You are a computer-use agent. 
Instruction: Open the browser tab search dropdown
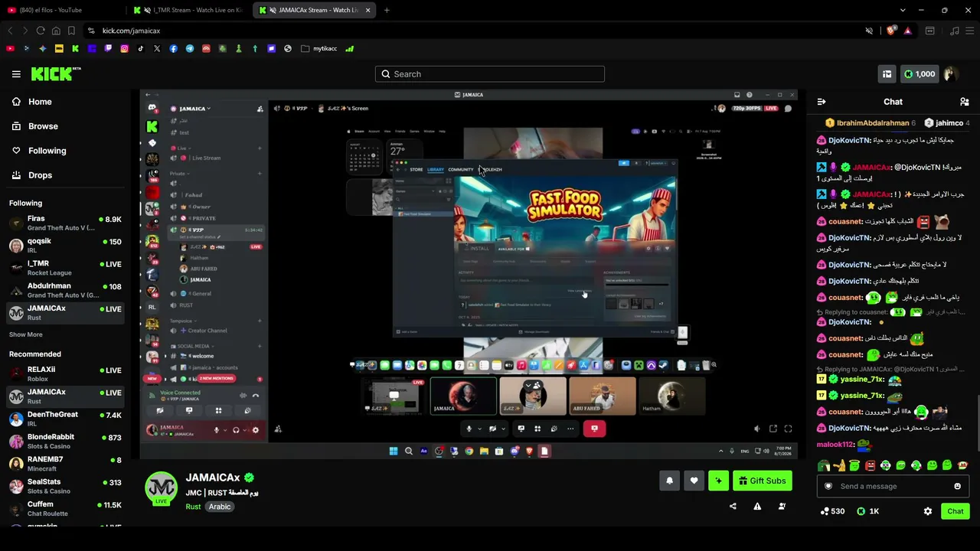[903, 10]
